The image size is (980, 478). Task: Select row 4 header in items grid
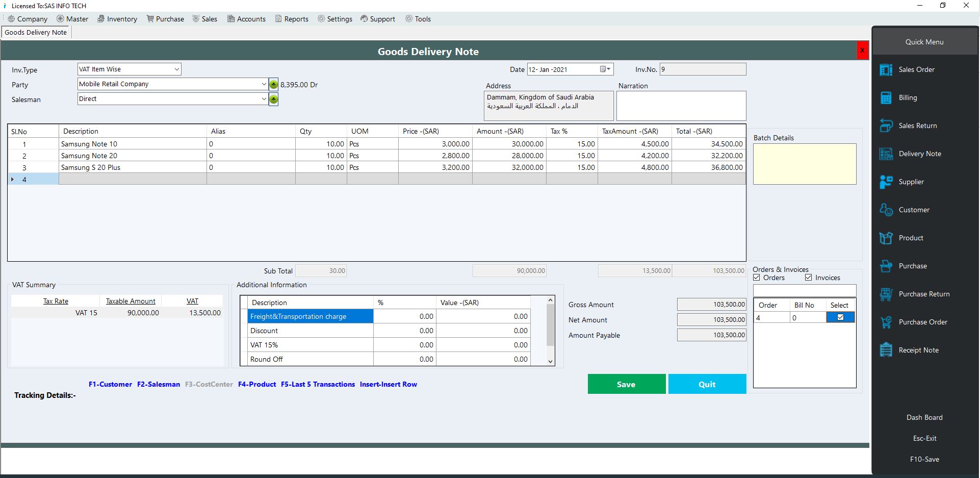pos(33,179)
